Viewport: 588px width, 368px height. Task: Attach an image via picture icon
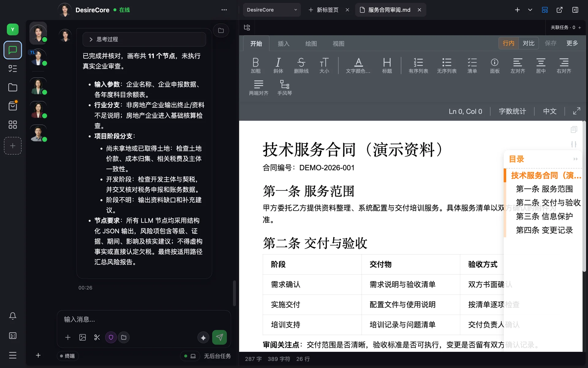(82, 337)
